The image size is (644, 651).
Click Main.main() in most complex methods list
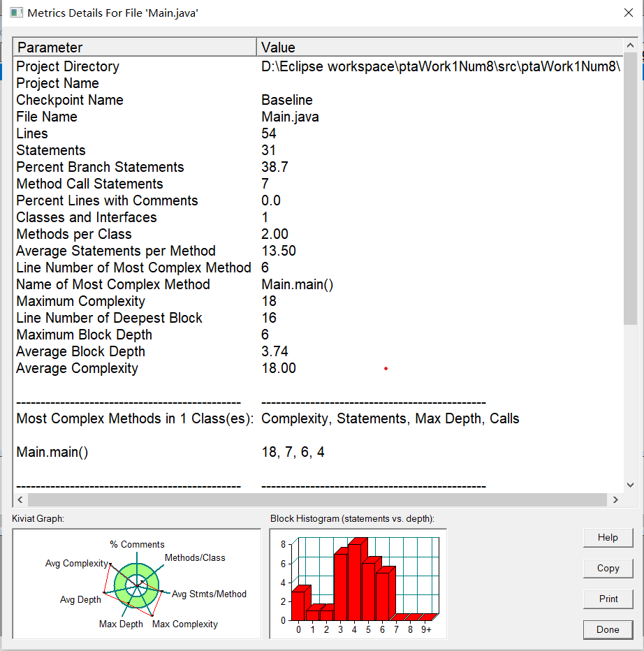point(52,452)
